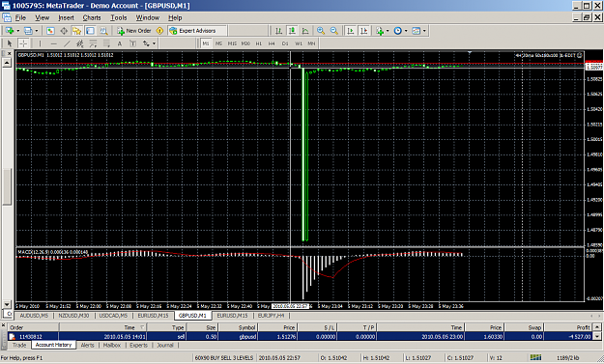Switch to the AUDUSD,M5 chart tab

coord(34,316)
